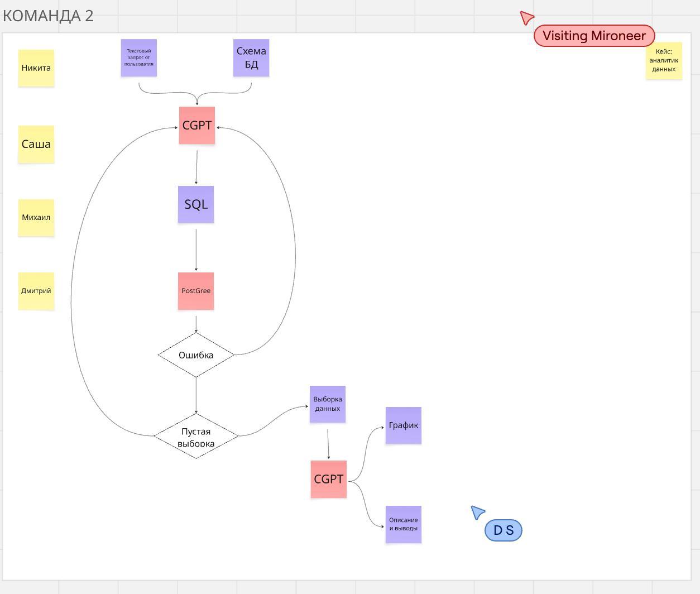
Task: Click the top red CGPT block
Action: [197, 126]
